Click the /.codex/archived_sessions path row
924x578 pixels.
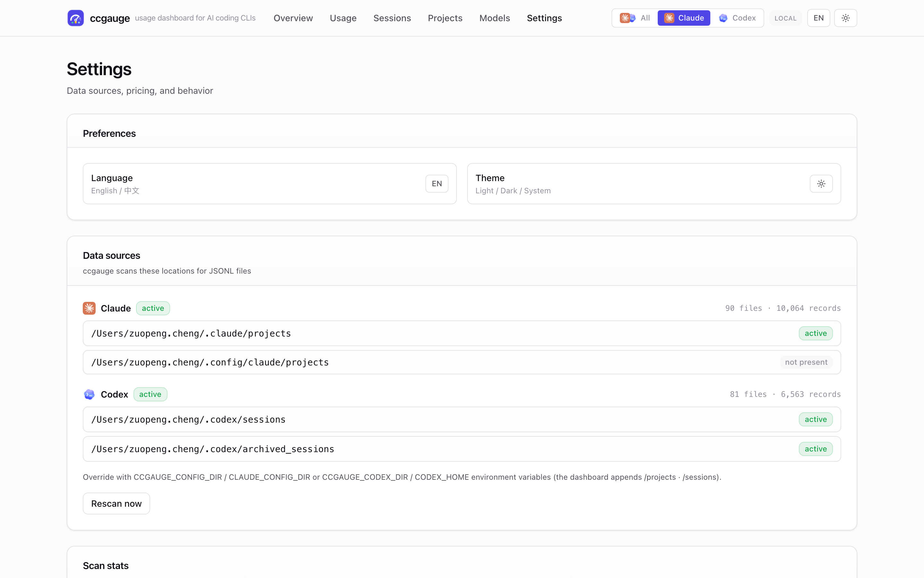point(462,449)
